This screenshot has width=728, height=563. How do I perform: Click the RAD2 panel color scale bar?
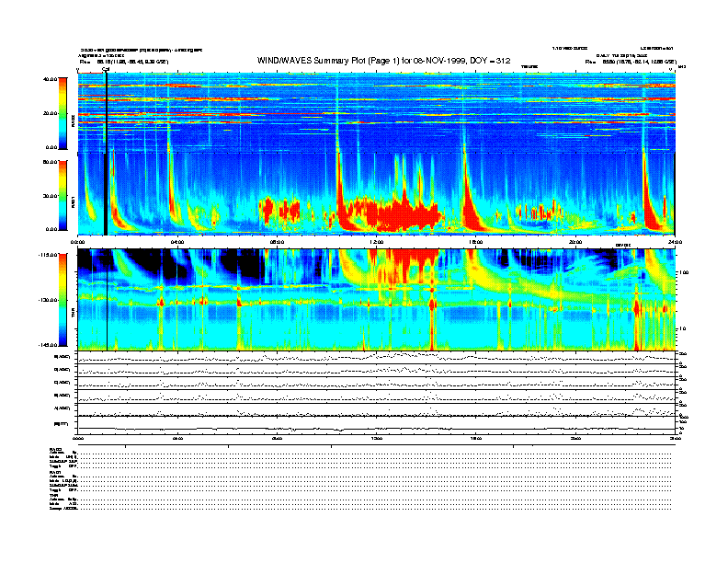pos(63,114)
